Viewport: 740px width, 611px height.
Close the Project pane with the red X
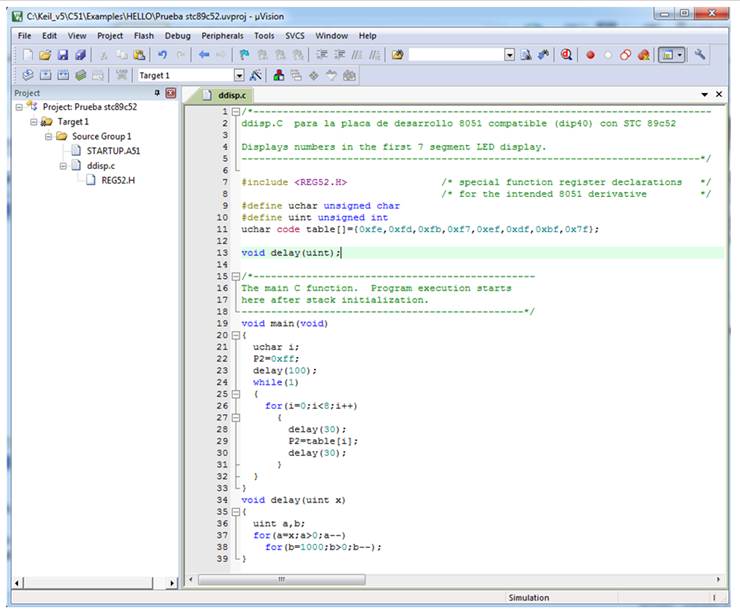pyautogui.click(x=171, y=93)
